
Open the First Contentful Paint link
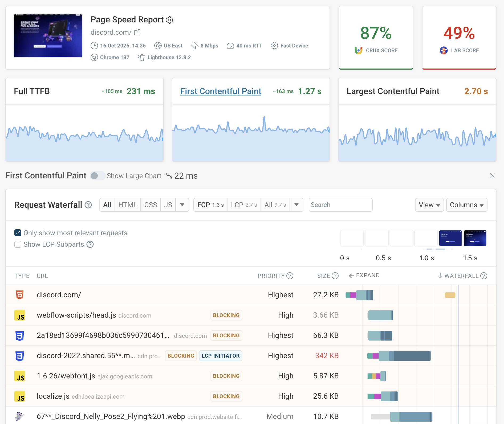(x=221, y=91)
